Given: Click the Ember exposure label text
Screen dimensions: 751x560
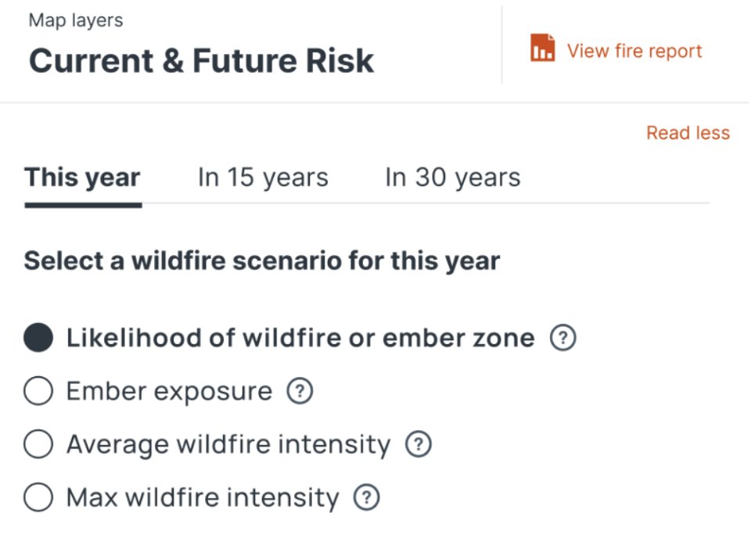Looking at the screenshot, I should [170, 391].
